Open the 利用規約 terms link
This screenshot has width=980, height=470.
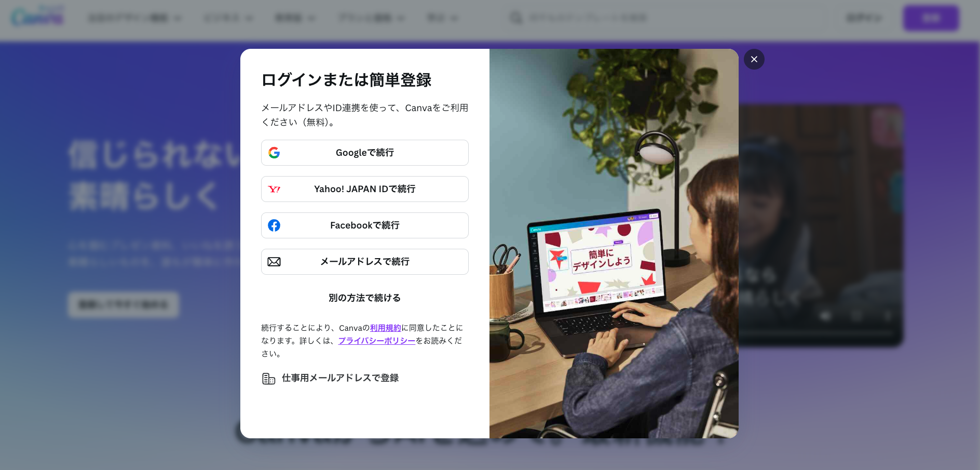tap(385, 328)
